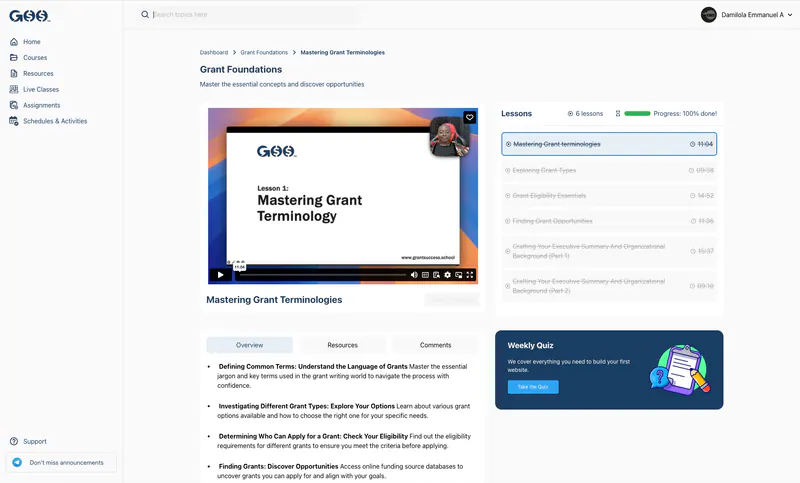
Task: Select Executive Summary lesson Part 1
Action: pyautogui.click(x=609, y=251)
